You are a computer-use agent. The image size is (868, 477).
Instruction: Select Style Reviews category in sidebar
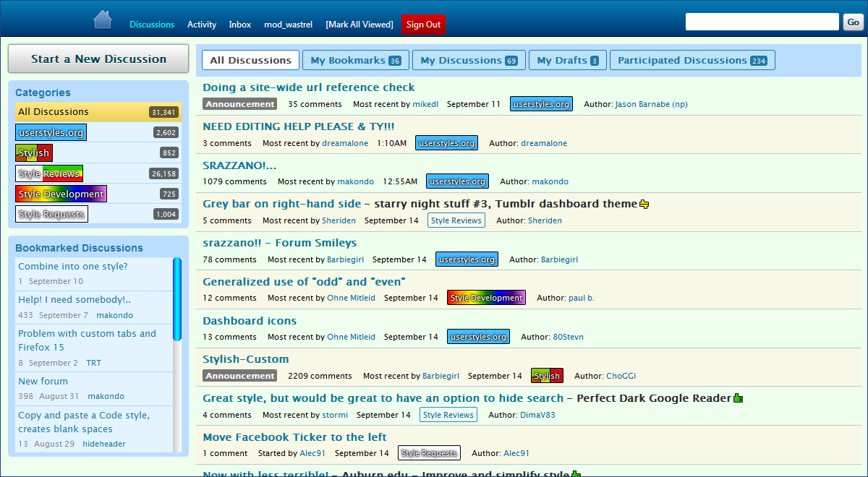(49, 173)
